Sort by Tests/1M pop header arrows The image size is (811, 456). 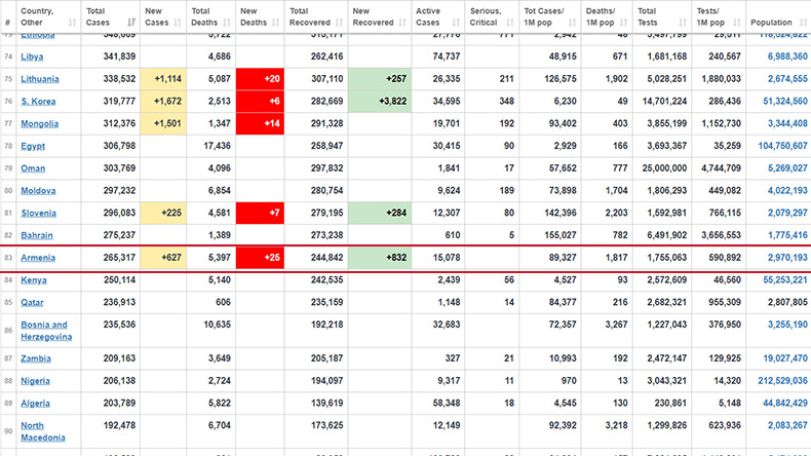pyautogui.click(x=737, y=22)
